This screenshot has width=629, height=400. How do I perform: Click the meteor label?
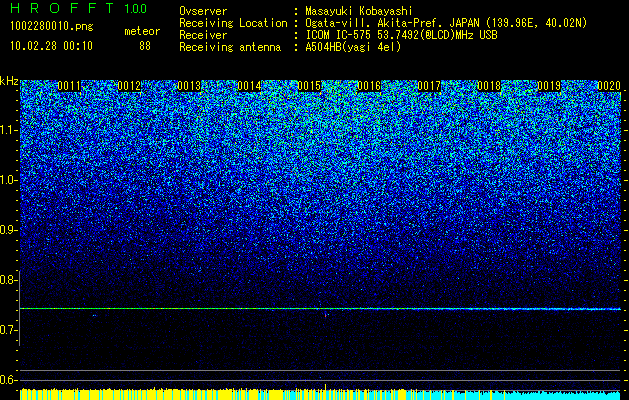[142, 31]
